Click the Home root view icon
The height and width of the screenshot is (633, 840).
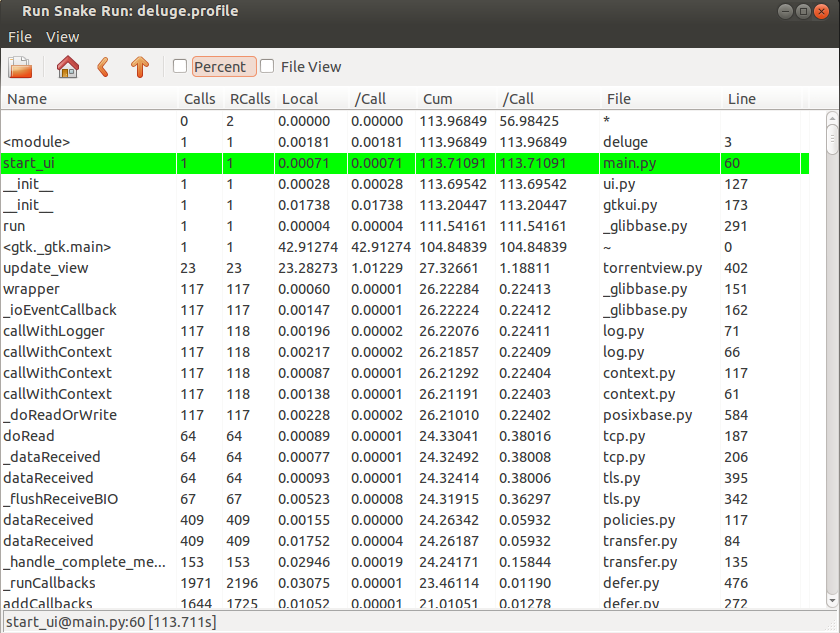tap(67, 67)
